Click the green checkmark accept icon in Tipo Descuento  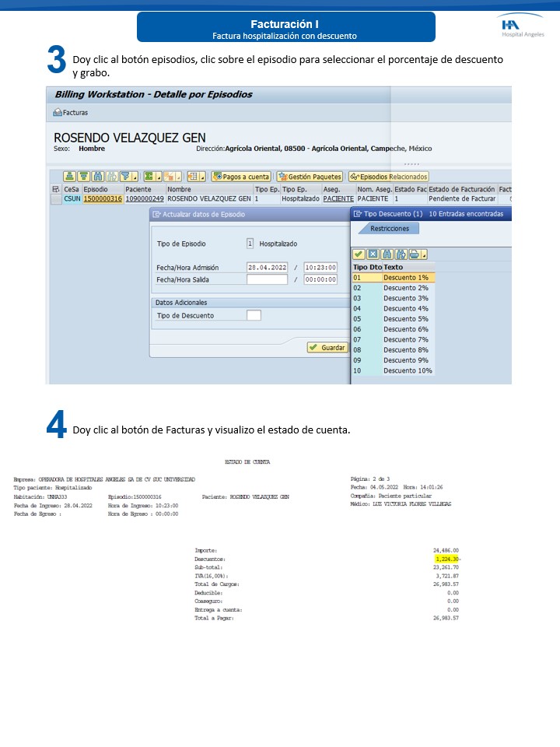pos(359,254)
